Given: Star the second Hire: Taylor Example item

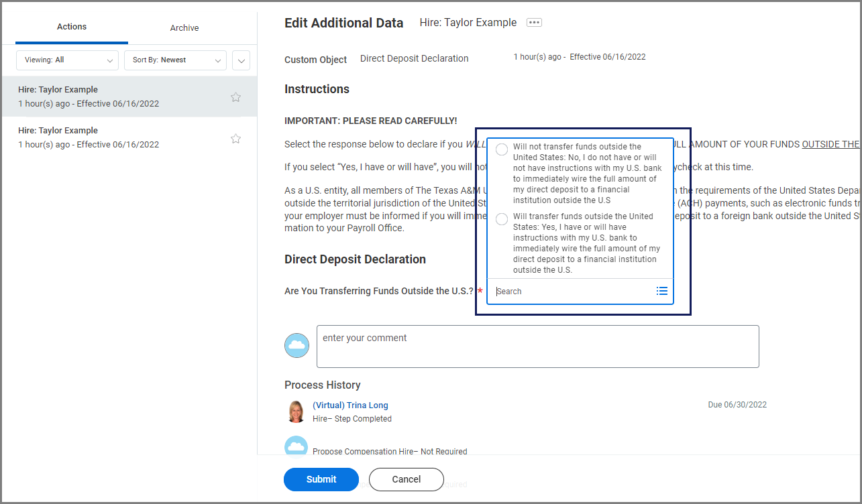Looking at the screenshot, I should pos(235,139).
